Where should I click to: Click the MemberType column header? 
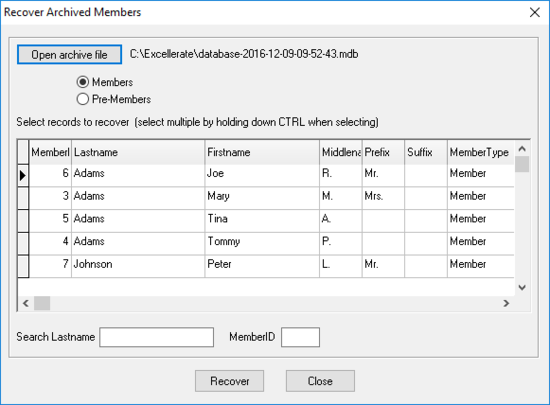click(481, 152)
